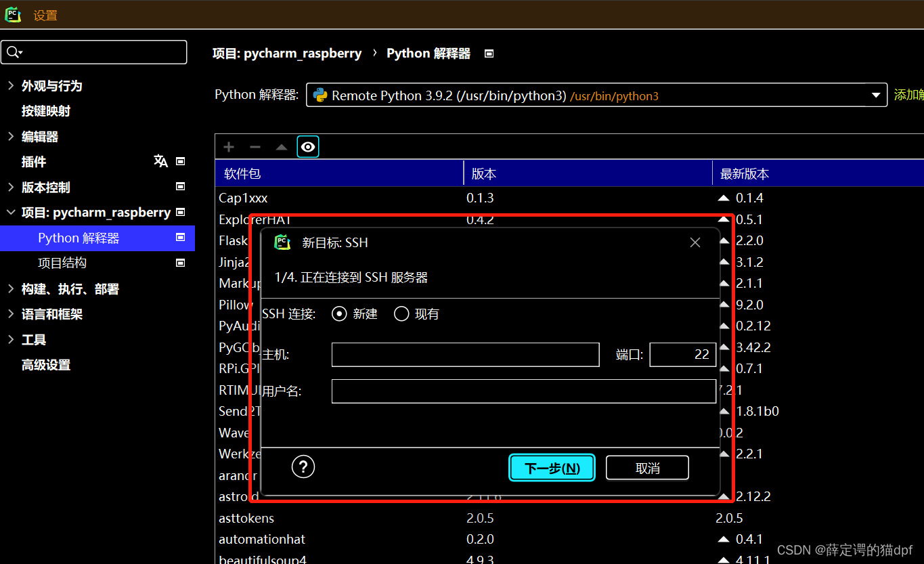Click the Python icon in interpreter dropdown

(320, 95)
